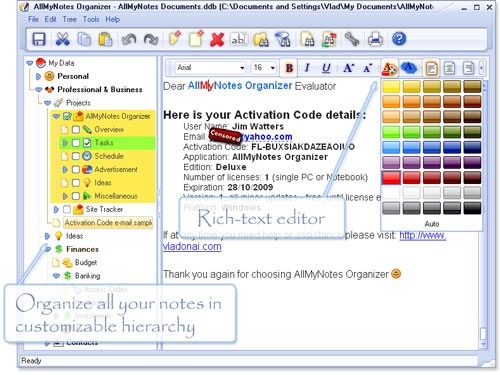The image size is (500, 375).
Task: Select the Cut scissors icon
Action: pyautogui.click(x=62, y=39)
